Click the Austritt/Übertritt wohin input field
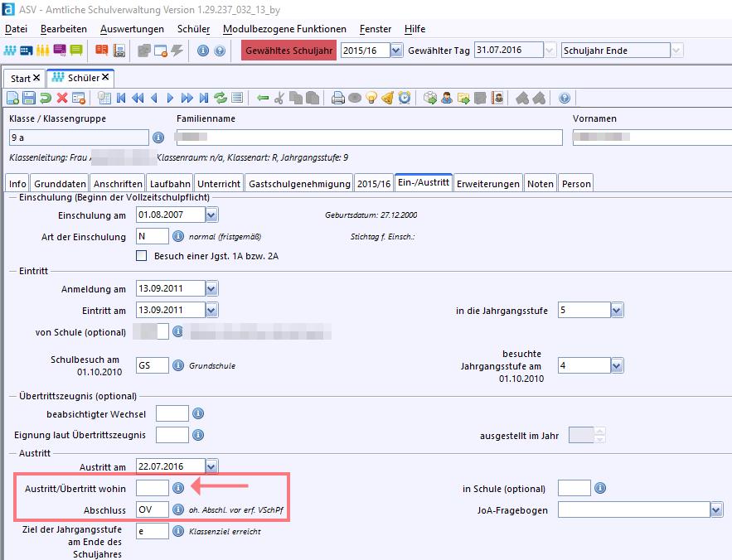Viewport: 732px width, 560px height. click(153, 488)
